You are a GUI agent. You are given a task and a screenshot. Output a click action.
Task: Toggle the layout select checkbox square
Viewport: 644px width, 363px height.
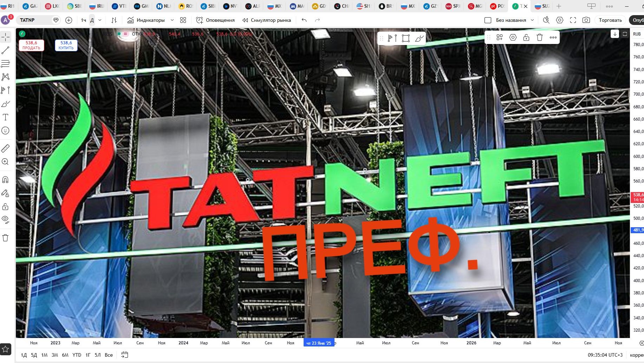tap(488, 20)
